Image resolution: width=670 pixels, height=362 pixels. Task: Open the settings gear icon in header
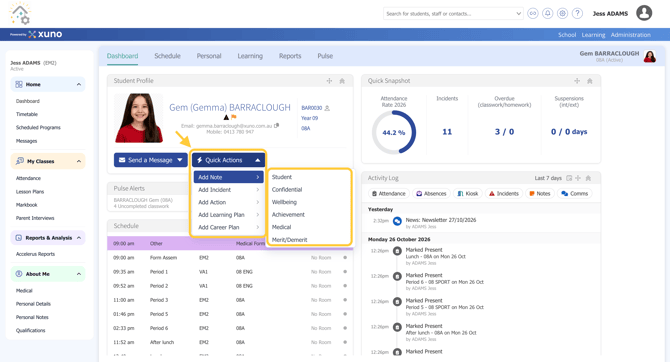coord(562,14)
